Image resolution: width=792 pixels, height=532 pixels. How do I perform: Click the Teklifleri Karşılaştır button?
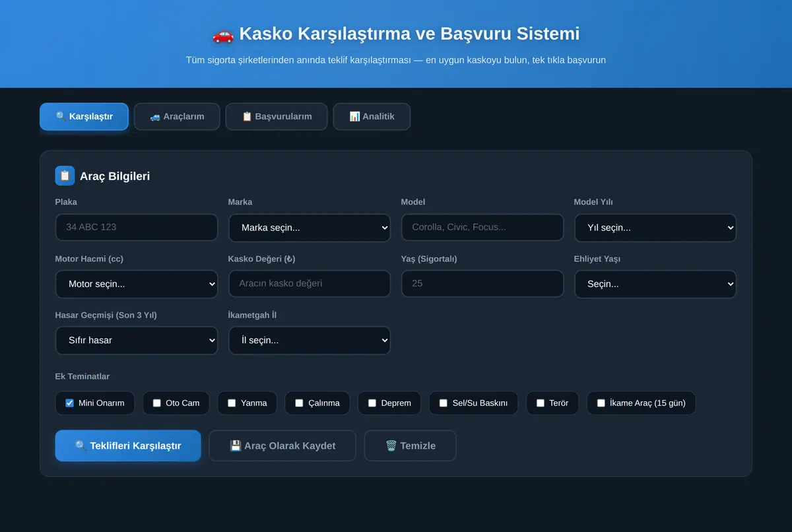[x=128, y=446]
